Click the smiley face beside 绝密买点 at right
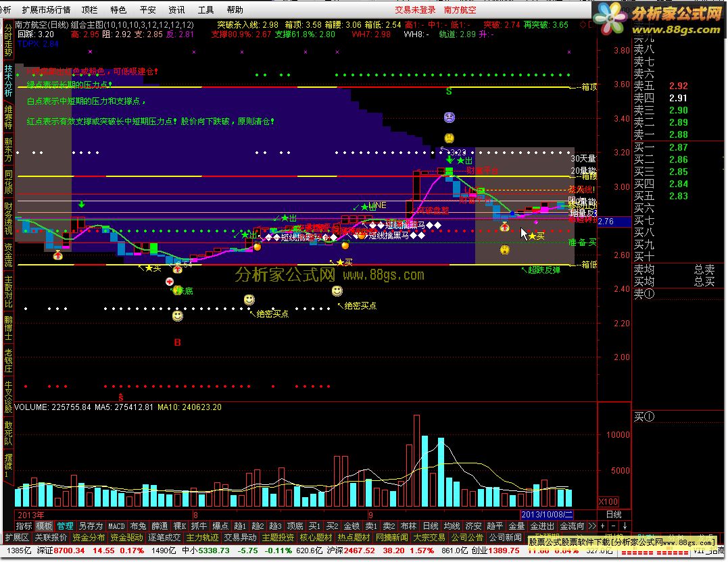The width and height of the screenshot is (728, 562). (x=337, y=291)
